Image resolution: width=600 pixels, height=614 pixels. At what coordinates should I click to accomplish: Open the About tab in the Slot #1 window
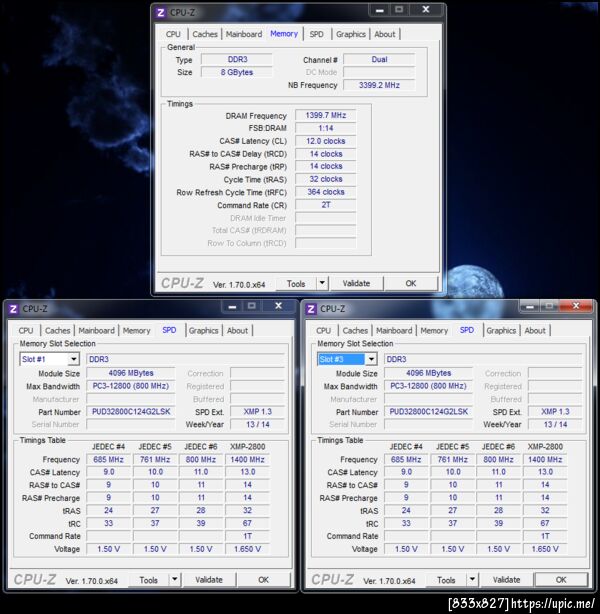(238, 331)
